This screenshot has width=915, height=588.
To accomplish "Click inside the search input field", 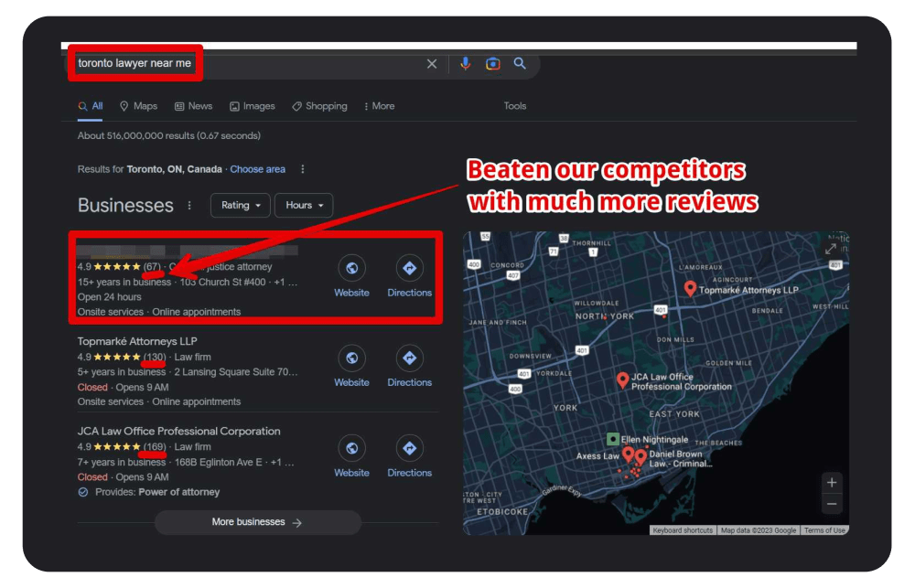I will tap(229, 63).
